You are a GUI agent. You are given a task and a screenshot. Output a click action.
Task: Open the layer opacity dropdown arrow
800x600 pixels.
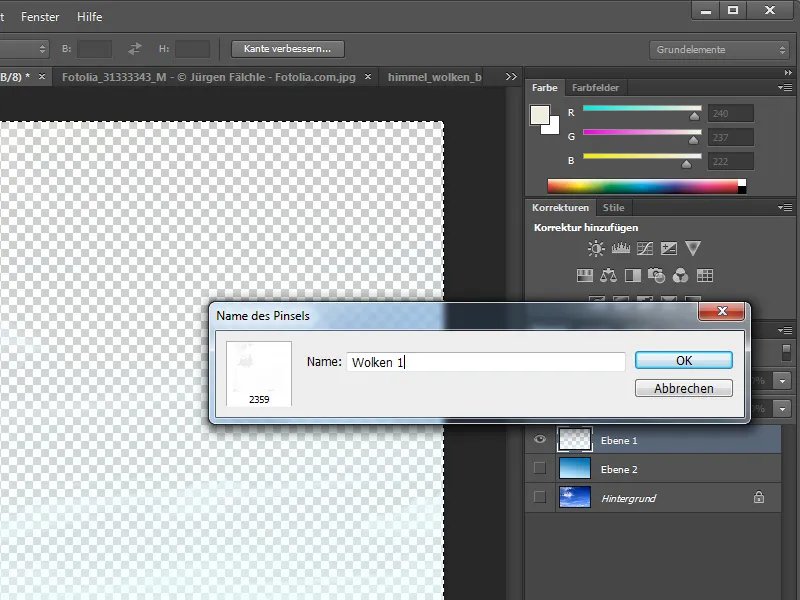click(782, 381)
